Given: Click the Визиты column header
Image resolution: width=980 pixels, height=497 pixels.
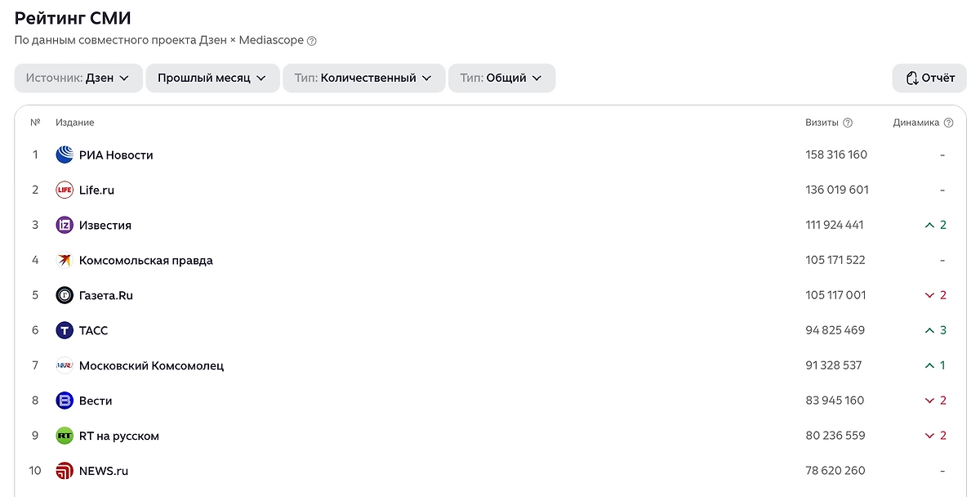Looking at the screenshot, I should [822, 123].
